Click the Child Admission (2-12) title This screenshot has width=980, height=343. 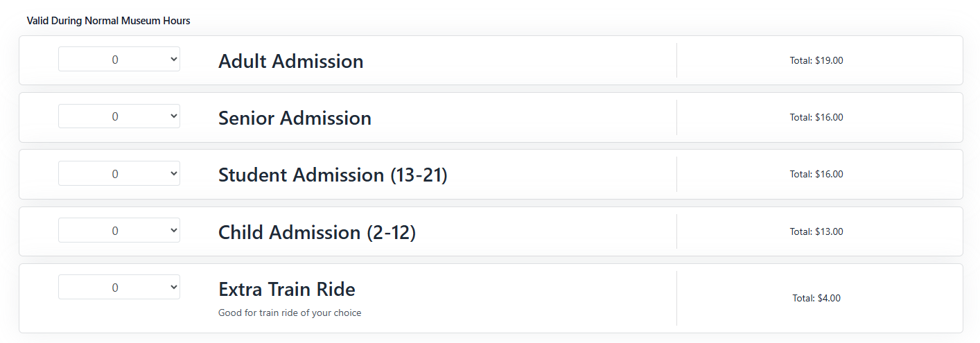(317, 232)
